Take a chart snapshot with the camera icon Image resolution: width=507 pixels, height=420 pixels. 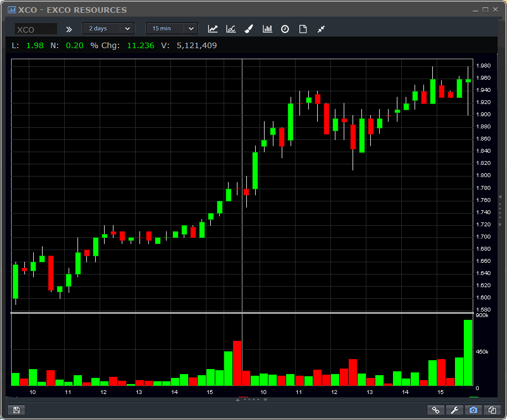(473, 409)
